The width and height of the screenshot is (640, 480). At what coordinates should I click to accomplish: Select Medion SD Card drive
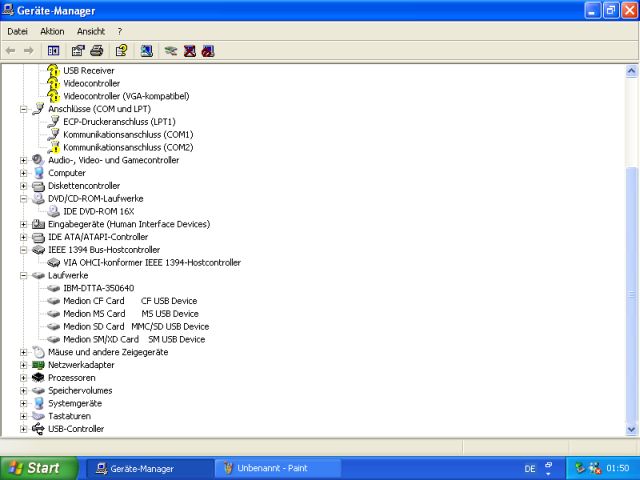point(136,327)
